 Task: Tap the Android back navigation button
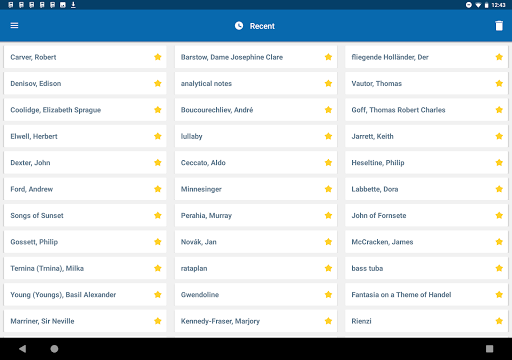tap(23, 349)
